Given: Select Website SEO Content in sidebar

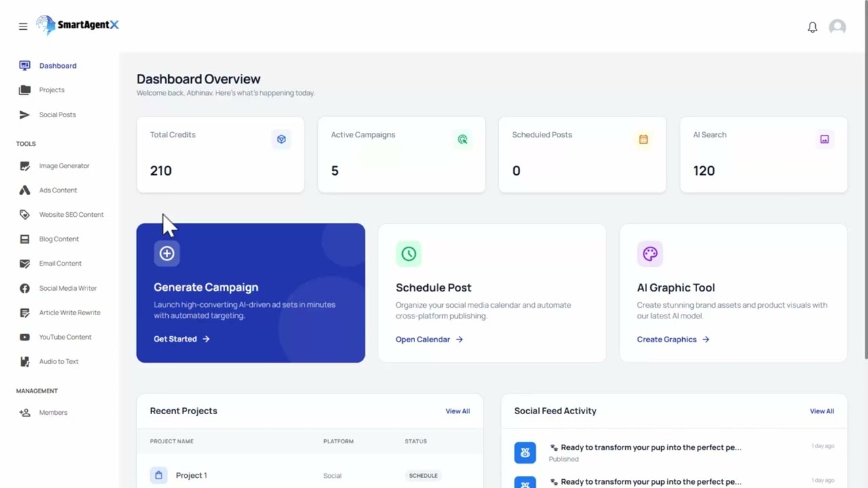Looking at the screenshot, I should tap(71, 214).
